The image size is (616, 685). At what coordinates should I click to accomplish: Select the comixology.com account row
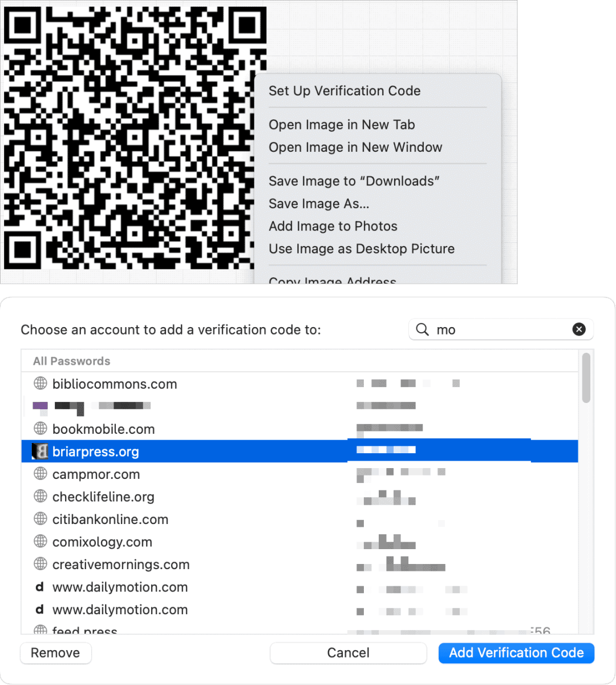(x=299, y=542)
